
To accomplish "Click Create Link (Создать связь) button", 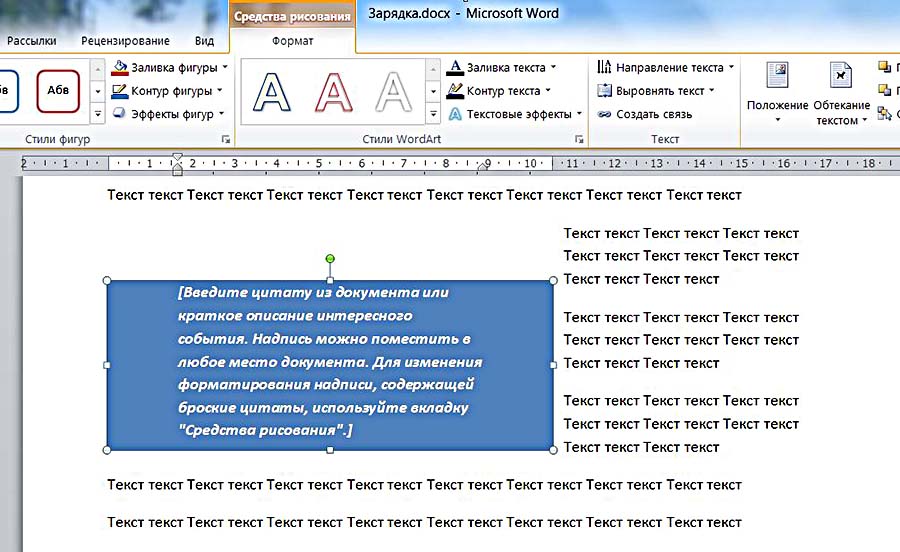I will (x=645, y=114).
